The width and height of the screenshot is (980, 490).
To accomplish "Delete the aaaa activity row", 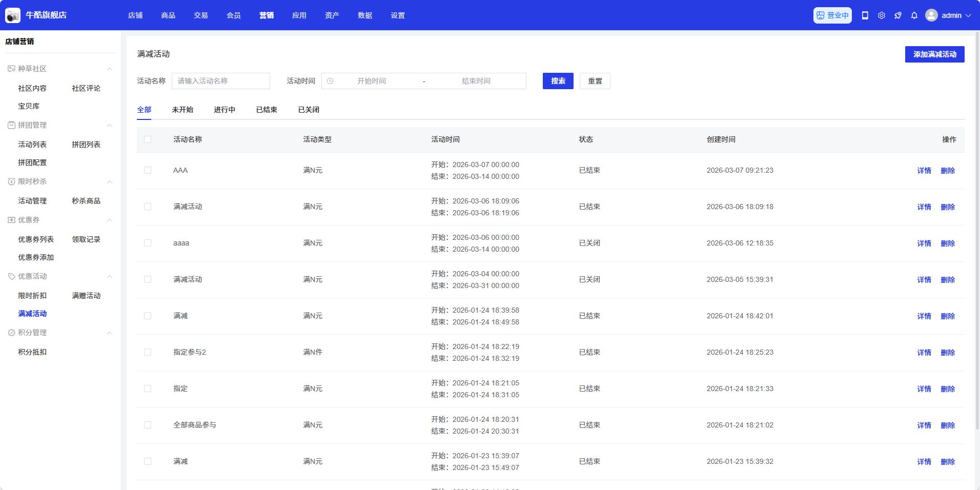I will pyautogui.click(x=948, y=243).
